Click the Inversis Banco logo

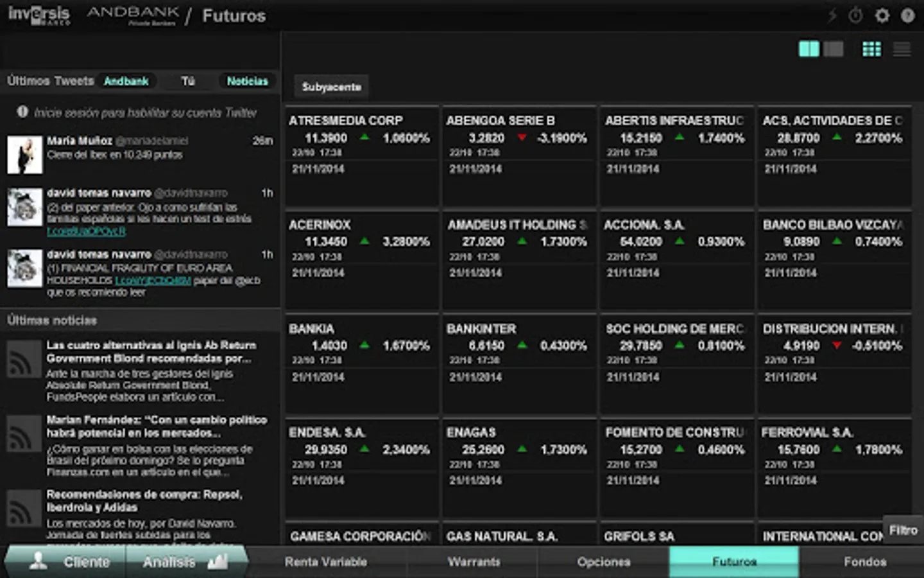point(39,15)
